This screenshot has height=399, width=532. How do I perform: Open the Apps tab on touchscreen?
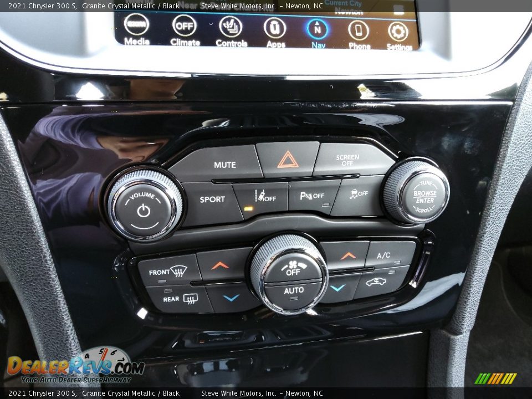pyautogui.click(x=275, y=33)
